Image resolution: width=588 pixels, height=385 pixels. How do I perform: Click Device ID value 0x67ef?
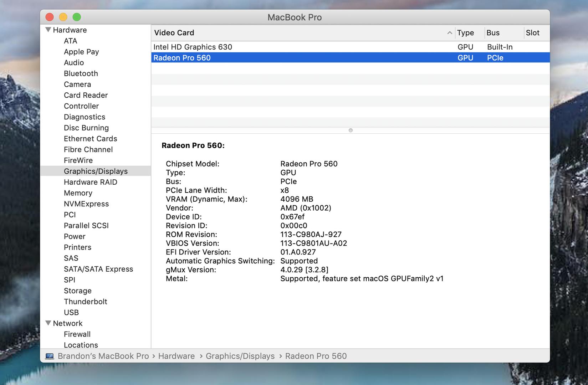click(292, 217)
